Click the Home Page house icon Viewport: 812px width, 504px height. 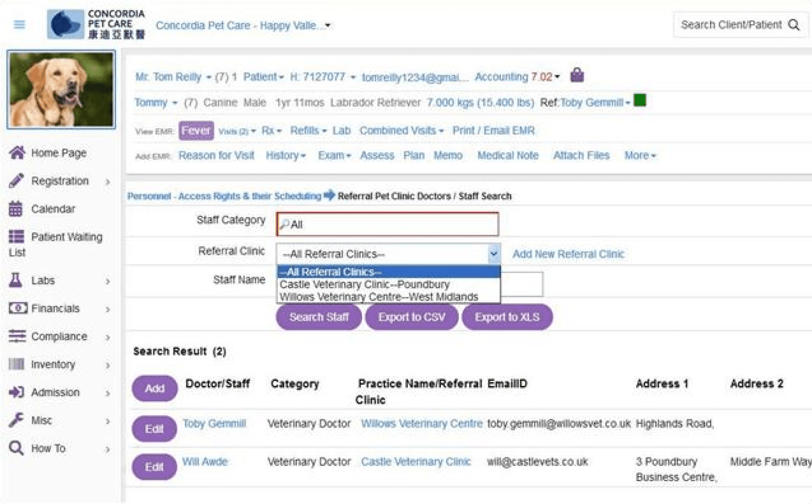pyautogui.click(x=17, y=153)
